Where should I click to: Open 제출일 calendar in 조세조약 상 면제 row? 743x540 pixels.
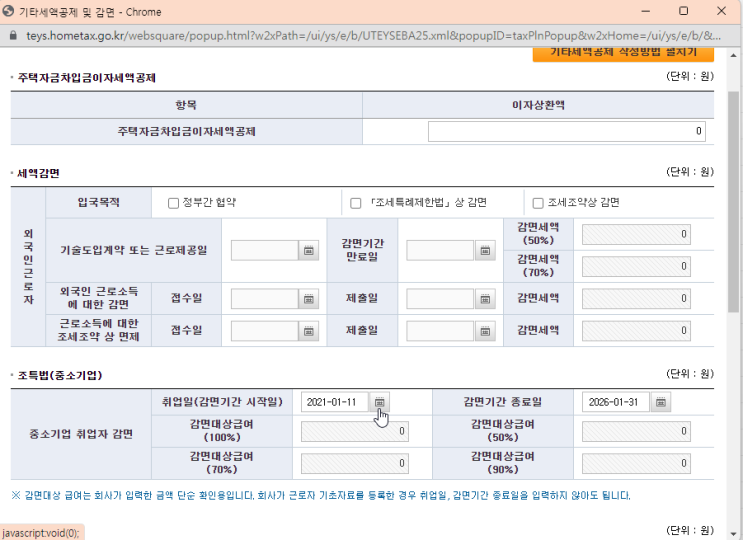(485, 331)
